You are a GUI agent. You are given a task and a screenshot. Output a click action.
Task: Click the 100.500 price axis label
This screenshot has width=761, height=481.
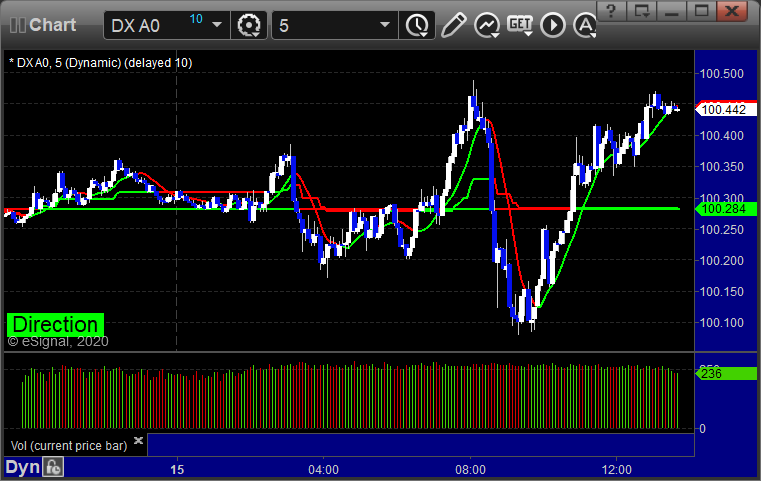[x=722, y=74]
